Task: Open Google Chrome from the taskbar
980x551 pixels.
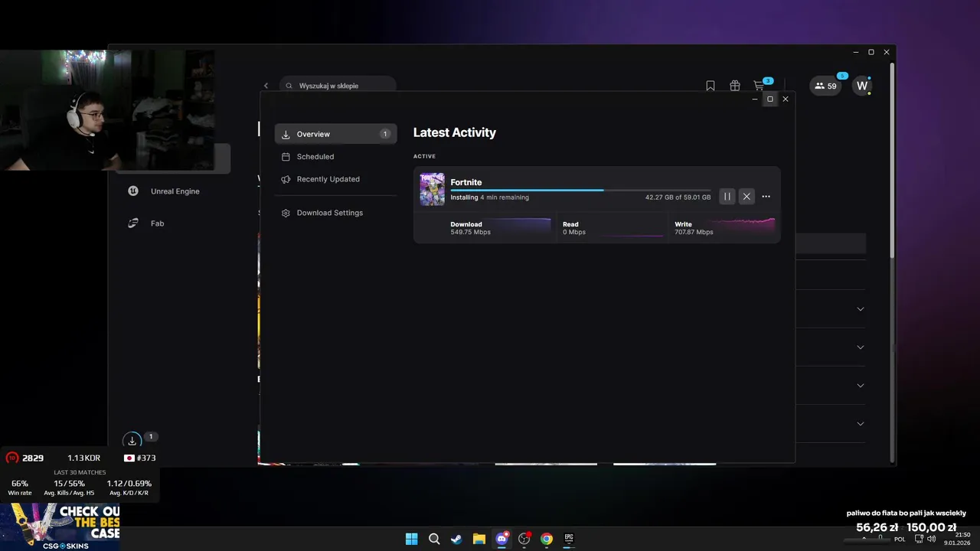Action: click(x=547, y=539)
